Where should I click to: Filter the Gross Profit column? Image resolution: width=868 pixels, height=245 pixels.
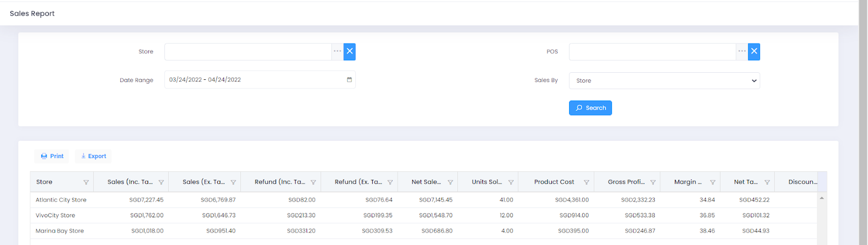653,183
